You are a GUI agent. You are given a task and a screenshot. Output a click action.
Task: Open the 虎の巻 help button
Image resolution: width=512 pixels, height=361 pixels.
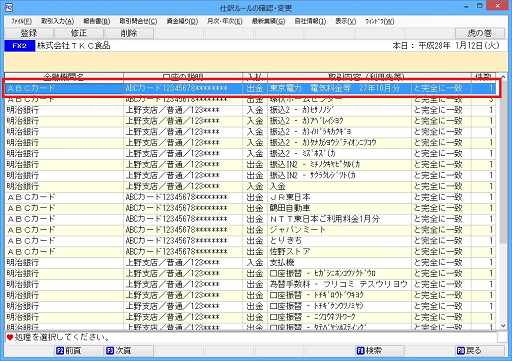480,33
